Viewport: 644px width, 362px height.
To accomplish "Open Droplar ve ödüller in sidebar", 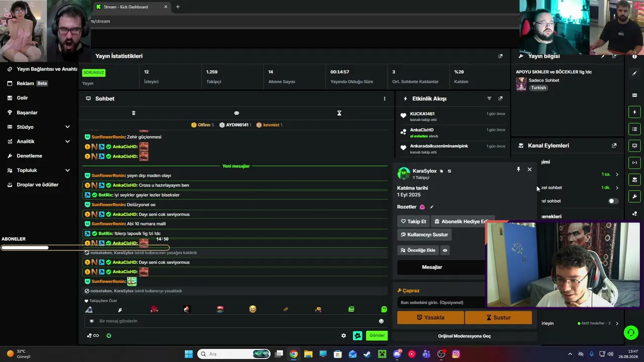I will coord(39,185).
